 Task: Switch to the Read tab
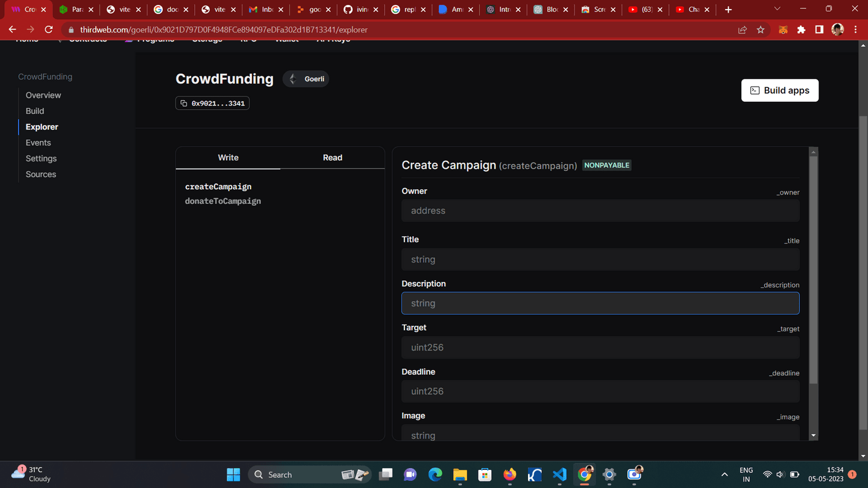(332, 157)
